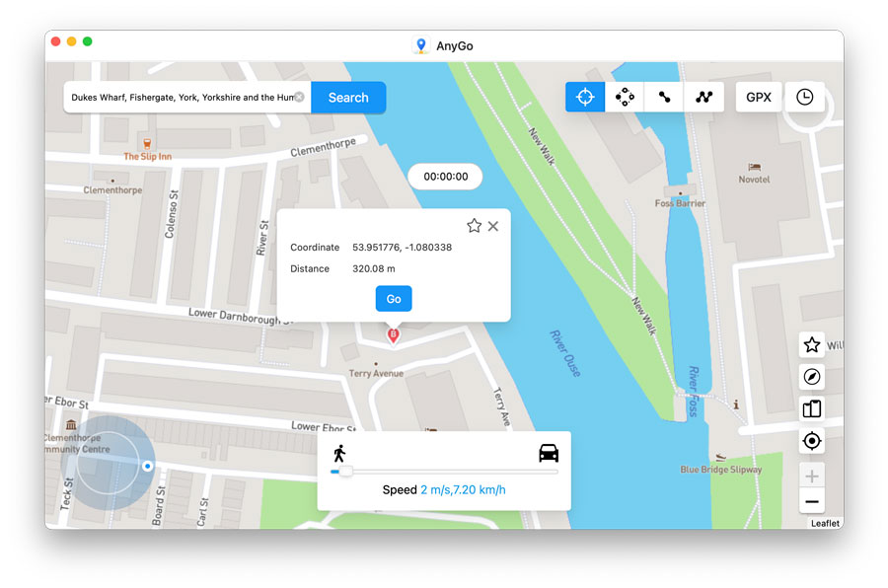Open the GPX import button
888x588 pixels.
point(759,97)
